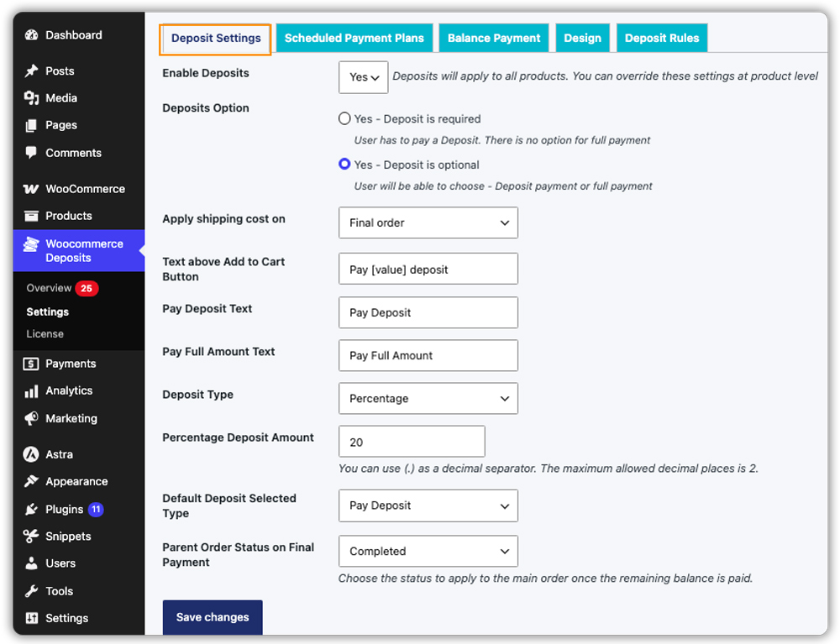Click the Products archive box icon

coord(31,216)
